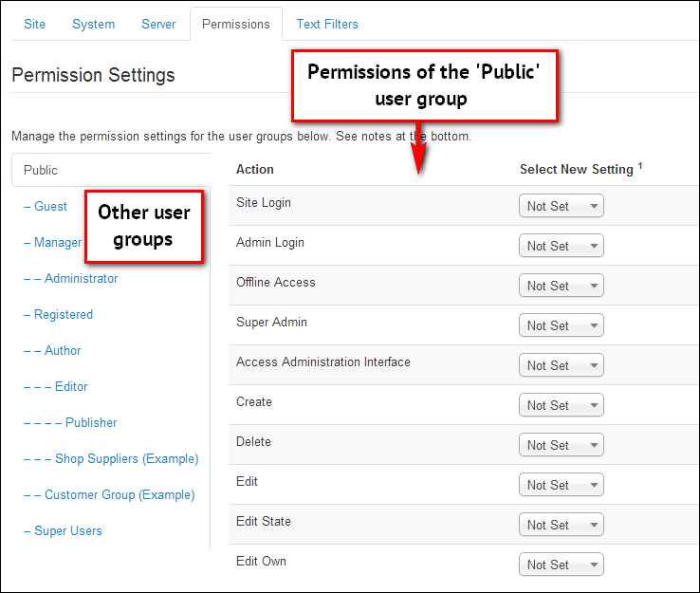
Task: Choose the Administrator user group
Action: [70, 279]
